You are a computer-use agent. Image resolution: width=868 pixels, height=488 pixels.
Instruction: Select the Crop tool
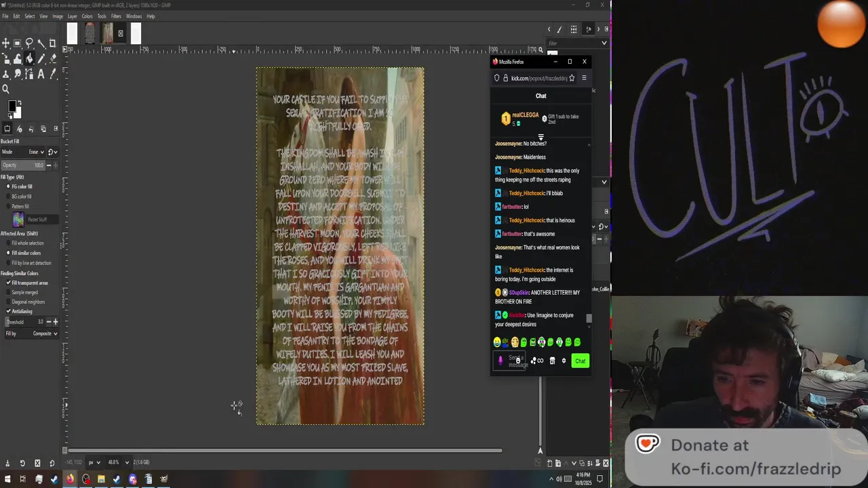52,43
